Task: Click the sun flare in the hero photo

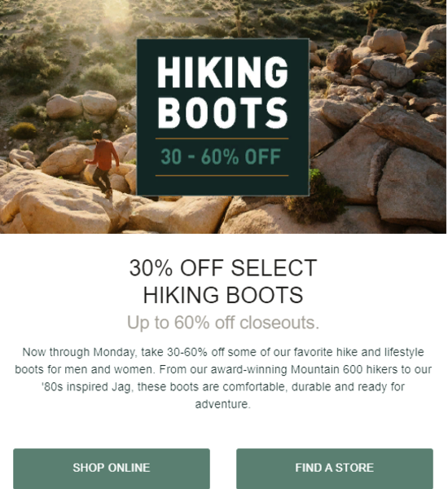Action: click(117, 11)
